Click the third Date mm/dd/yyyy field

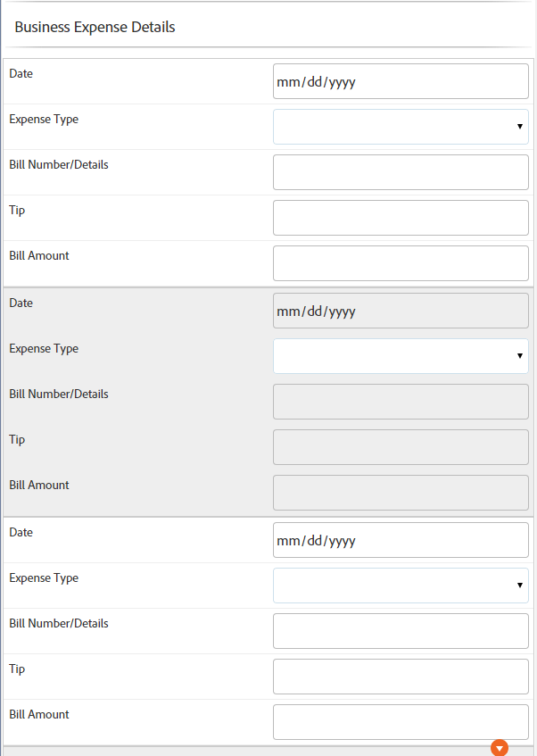coord(400,539)
